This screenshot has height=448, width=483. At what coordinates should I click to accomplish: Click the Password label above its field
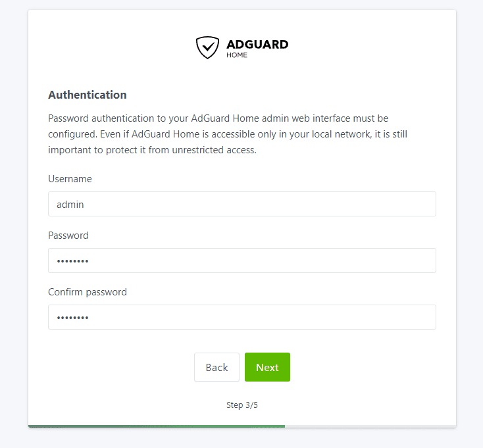(68, 236)
